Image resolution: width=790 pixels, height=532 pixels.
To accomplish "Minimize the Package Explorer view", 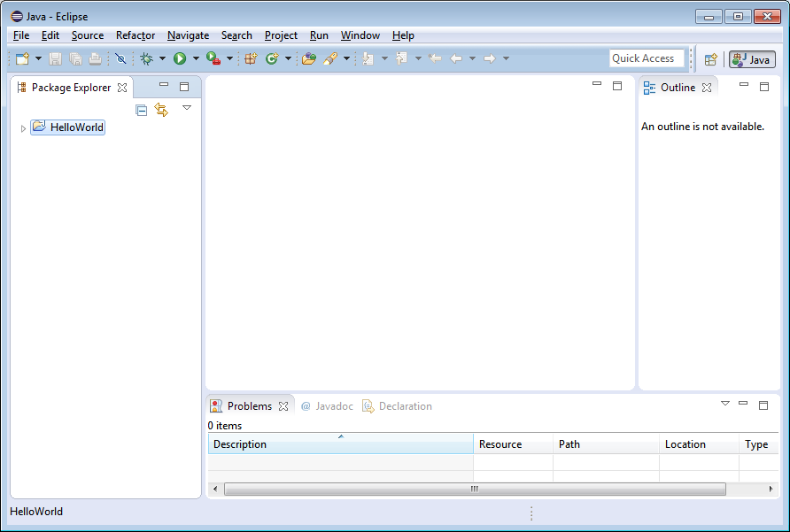I will [164, 85].
